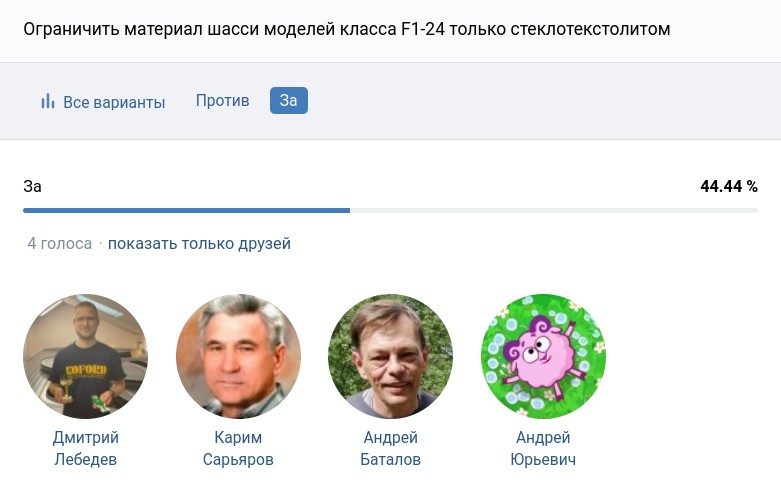Screen dimensions: 781x486
Task: Click the Андрей Баталов name link
Action: point(390,449)
